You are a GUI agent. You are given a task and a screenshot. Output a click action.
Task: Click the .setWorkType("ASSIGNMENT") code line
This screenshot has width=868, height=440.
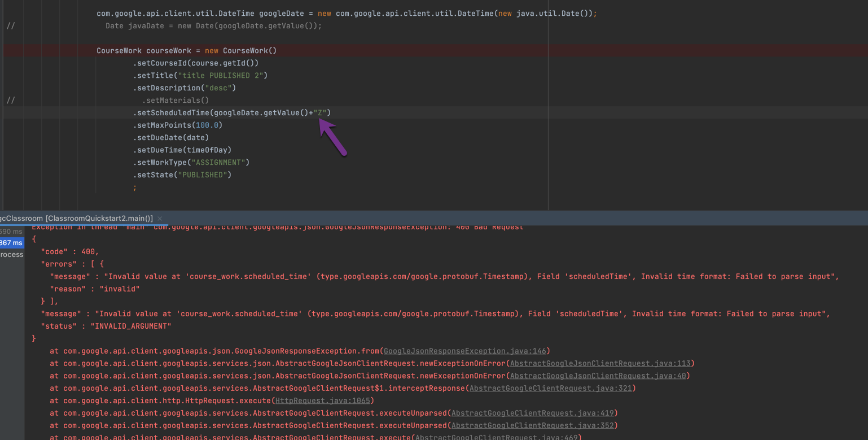[x=191, y=162]
